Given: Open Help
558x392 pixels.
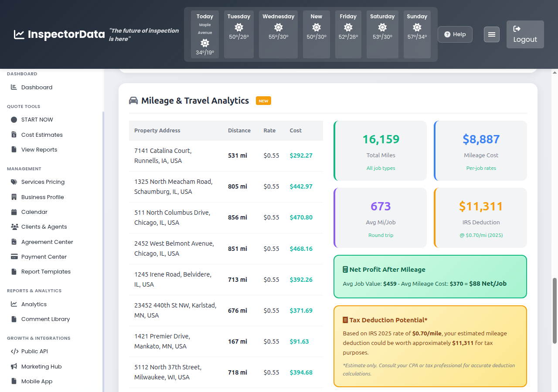Looking at the screenshot, I should coord(455,34).
